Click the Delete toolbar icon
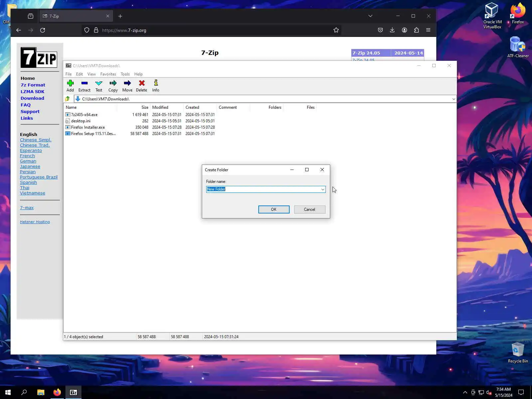The width and height of the screenshot is (532, 399). tap(142, 86)
